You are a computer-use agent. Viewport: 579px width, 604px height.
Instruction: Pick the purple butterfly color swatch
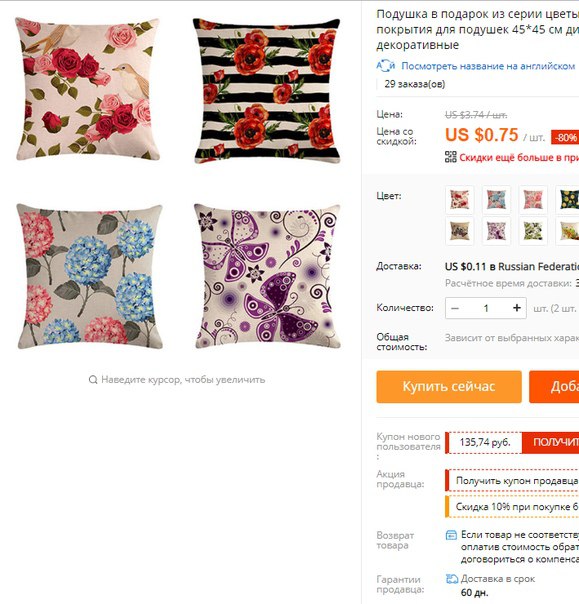(x=496, y=231)
